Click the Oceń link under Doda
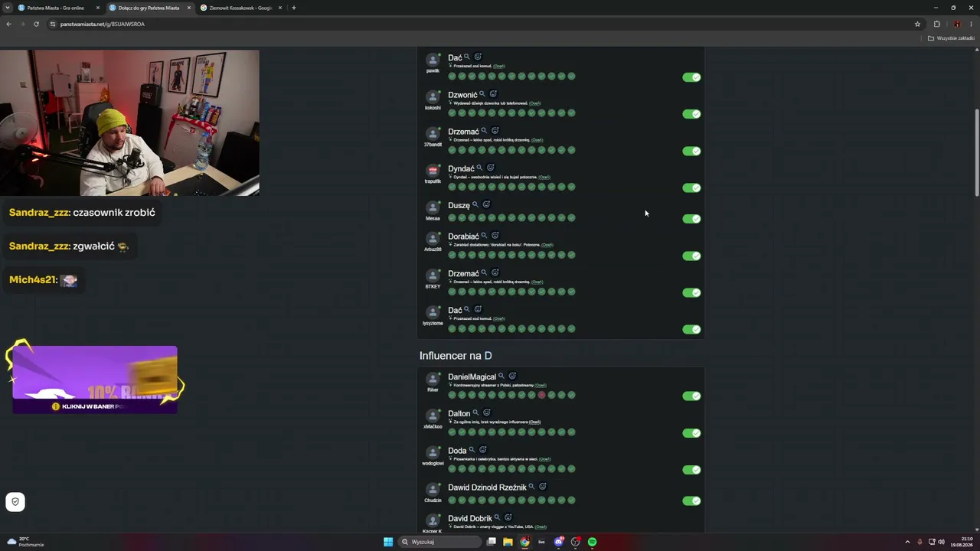 pyautogui.click(x=544, y=459)
